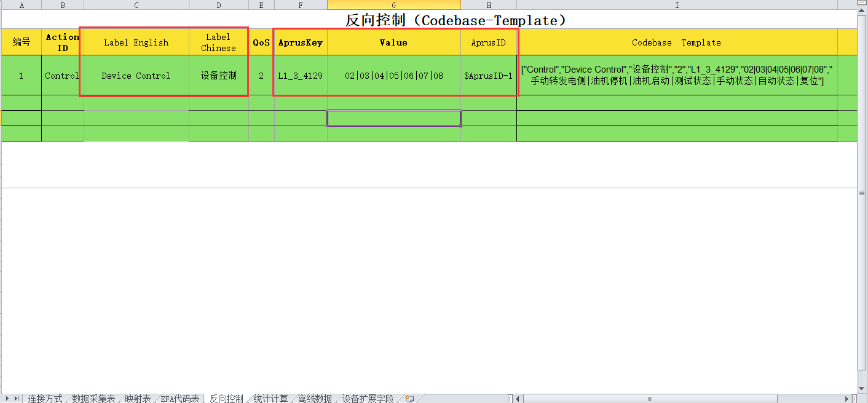Image resolution: width=868 pixels, height=403 pixels.
Task: Open the 设备扩展字段 sheet tab
Action: click(368, 399)
